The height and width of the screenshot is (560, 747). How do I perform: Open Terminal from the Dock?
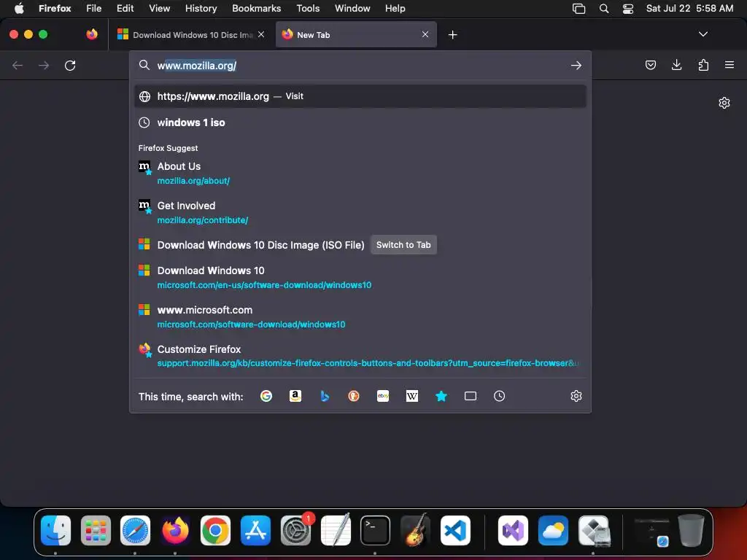coord(376,530)
